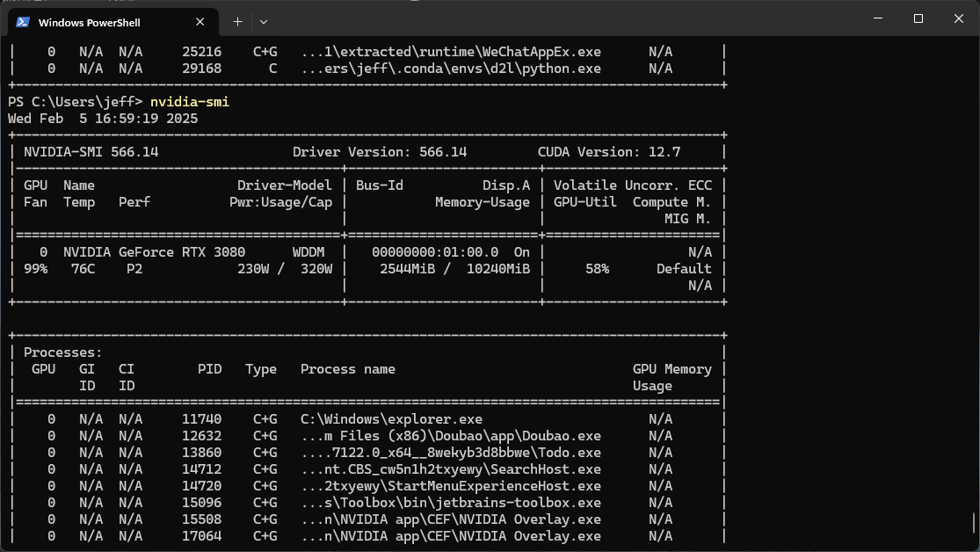Click the python.exe process line
980x552 pixels.
(450, 69)
